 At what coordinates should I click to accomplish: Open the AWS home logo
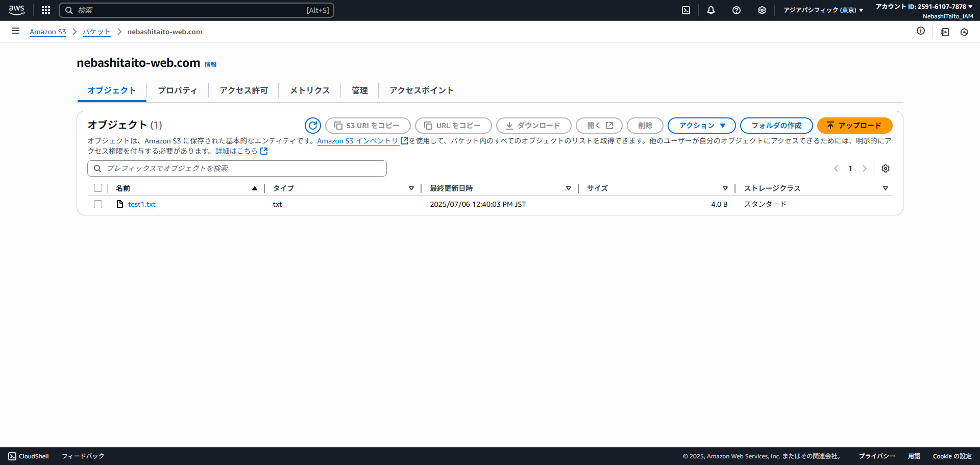pos(16,10)
